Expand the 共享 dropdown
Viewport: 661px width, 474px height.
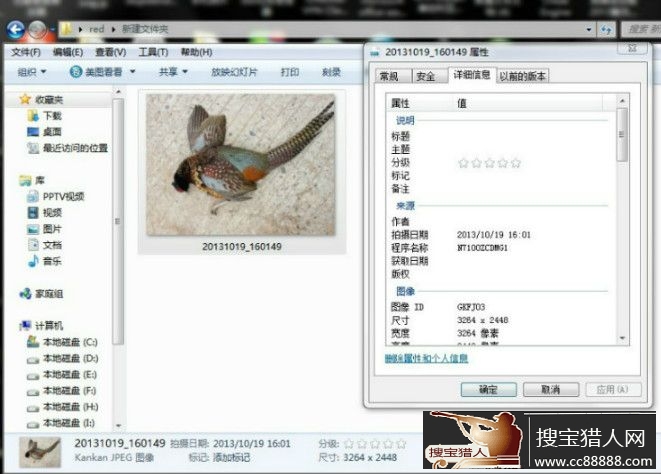173,72
